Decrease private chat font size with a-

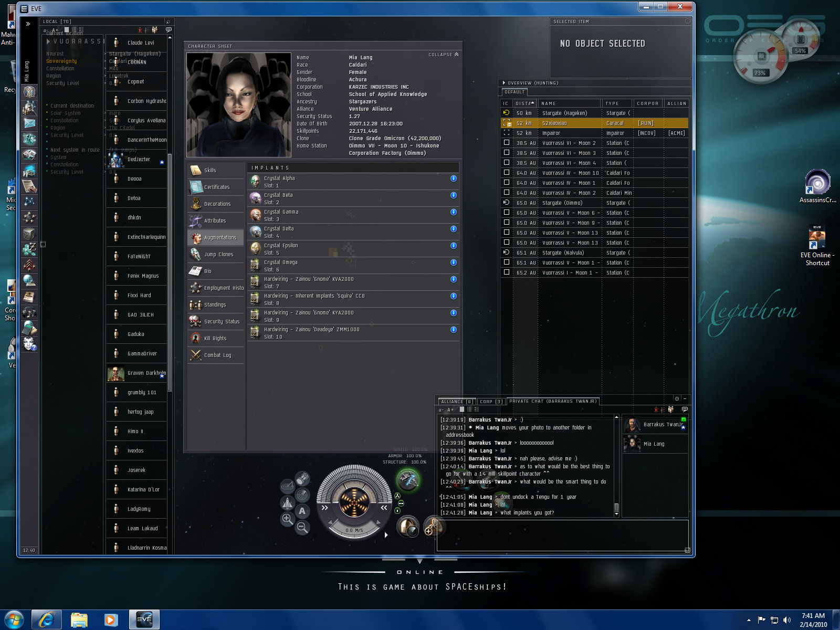(441, 409)
